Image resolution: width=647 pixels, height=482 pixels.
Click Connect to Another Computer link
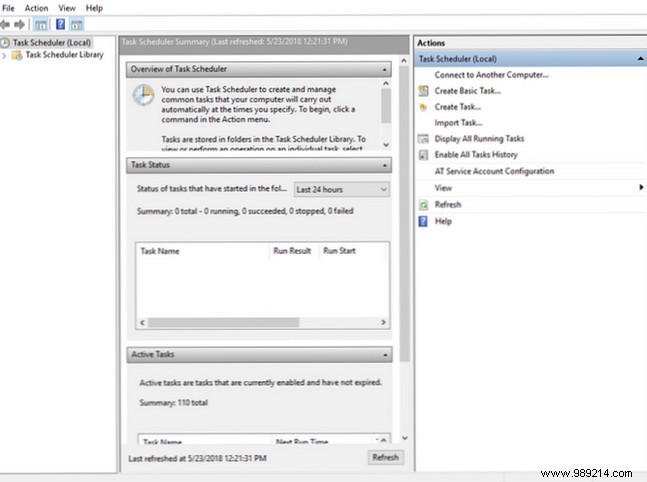tap(491, 75)
